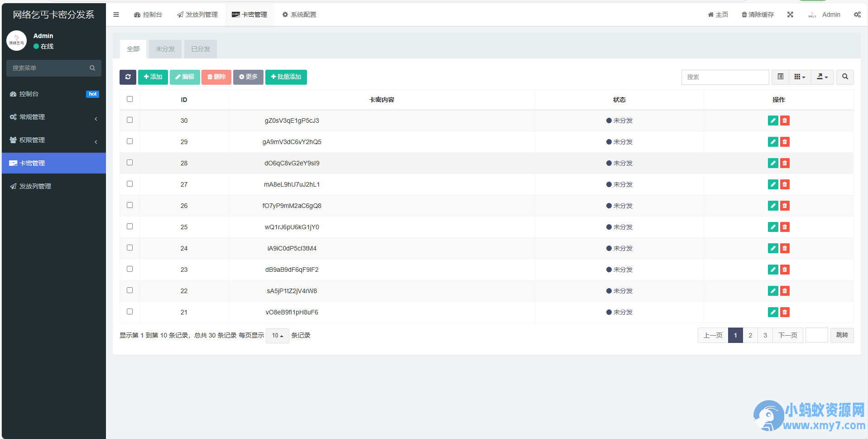Open the export data dropdown
Viewport: 868px width, 439px height.
click(822, 77)
